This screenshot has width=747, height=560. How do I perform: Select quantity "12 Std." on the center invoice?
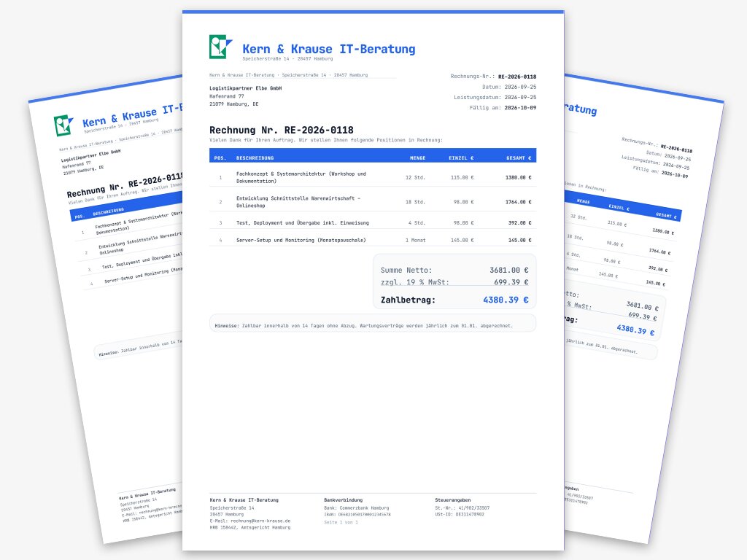(415, 178)
